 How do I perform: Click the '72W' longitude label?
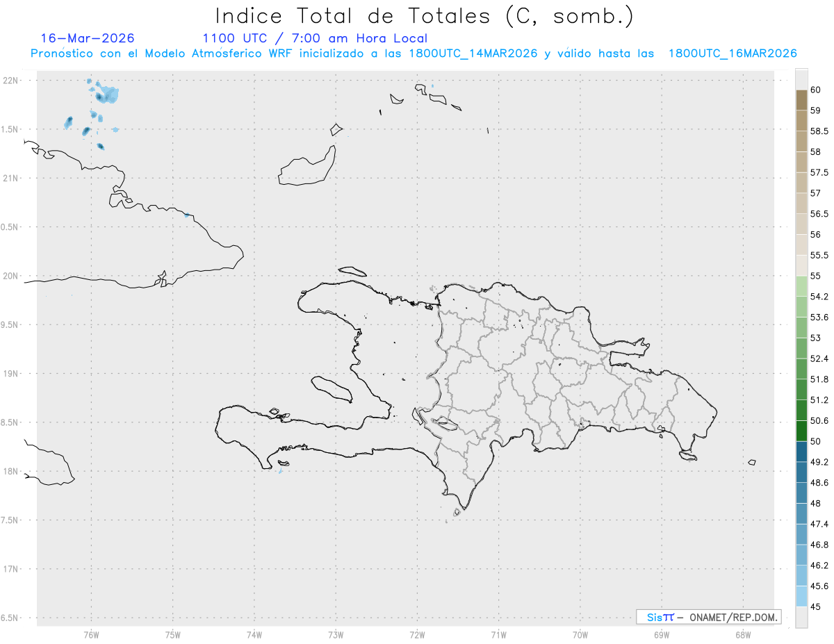(x=417, y=635)
